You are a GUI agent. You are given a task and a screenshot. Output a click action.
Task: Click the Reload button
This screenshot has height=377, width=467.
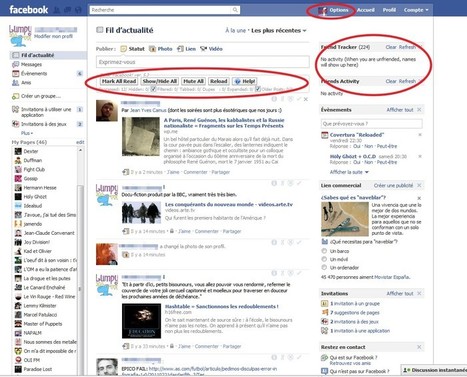point(219,81)
